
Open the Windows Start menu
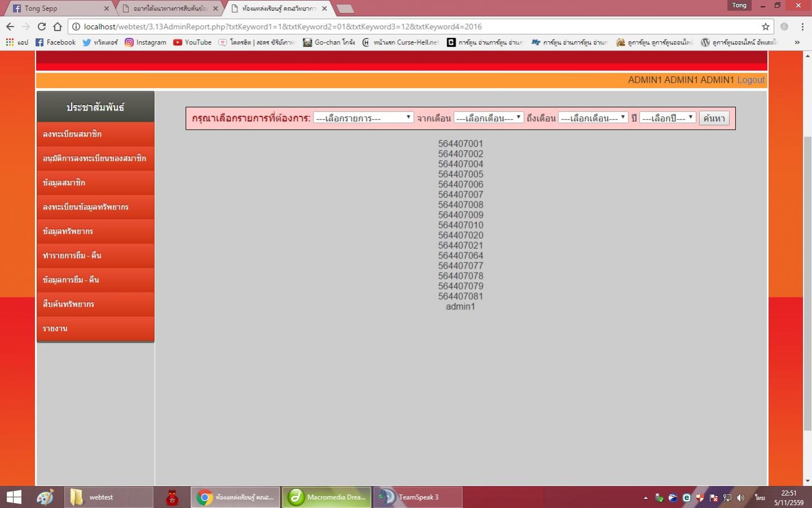click(14, 497)
